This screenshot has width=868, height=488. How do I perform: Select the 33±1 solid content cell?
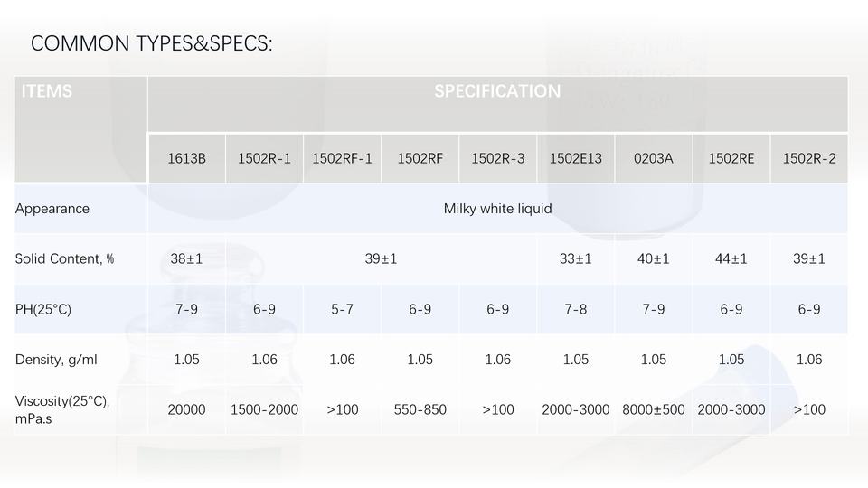575,259
